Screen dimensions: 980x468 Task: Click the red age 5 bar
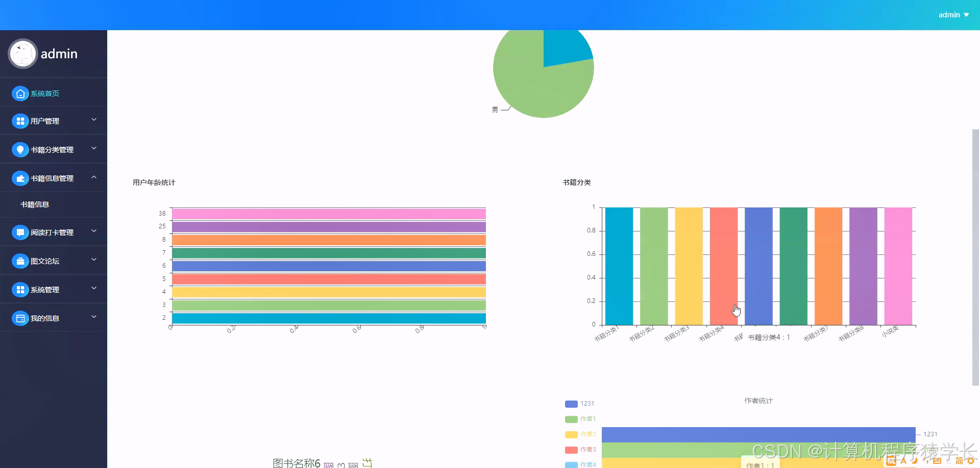click(329, 279)
